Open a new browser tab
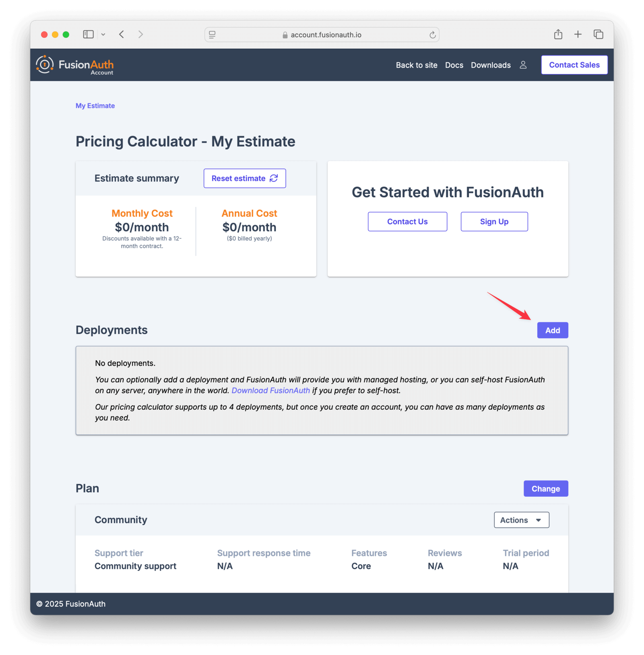 578,34
